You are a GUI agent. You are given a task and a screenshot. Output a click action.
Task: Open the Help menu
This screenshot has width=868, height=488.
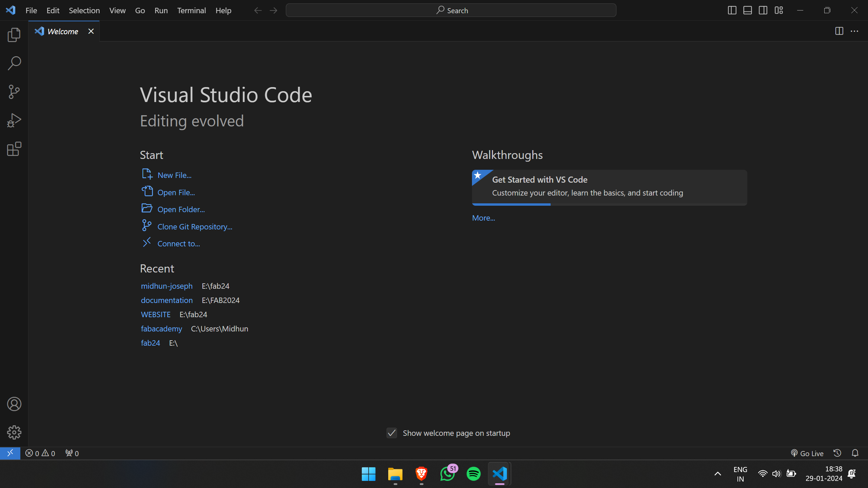[x=223, y=11]
